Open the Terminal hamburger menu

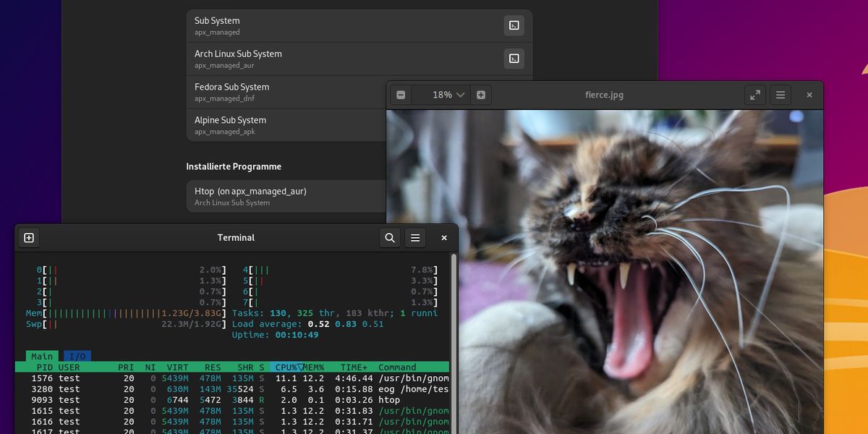tap(414, 237)
